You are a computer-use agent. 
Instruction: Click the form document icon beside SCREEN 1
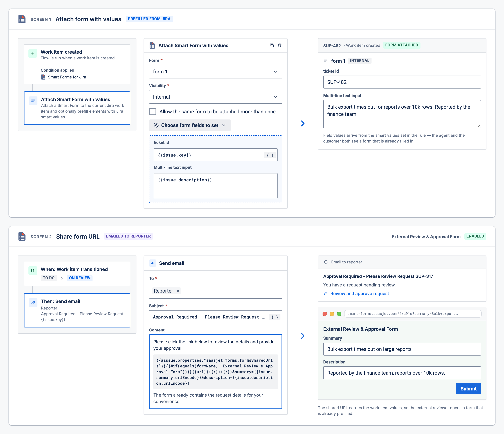22,19
